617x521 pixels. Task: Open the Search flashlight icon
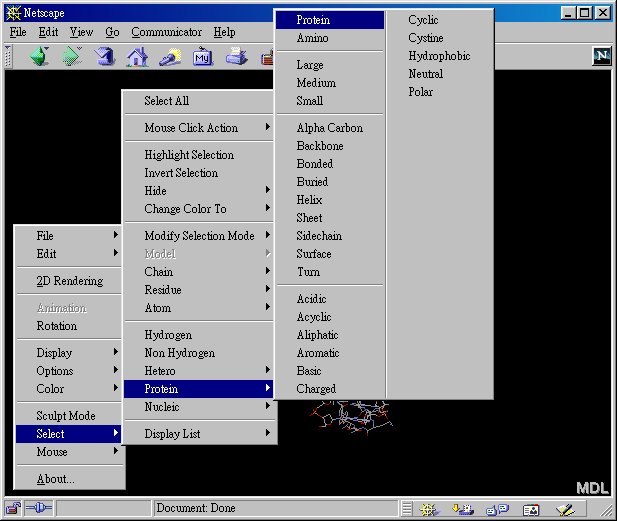pyautogui.click(x=170, y=57)
